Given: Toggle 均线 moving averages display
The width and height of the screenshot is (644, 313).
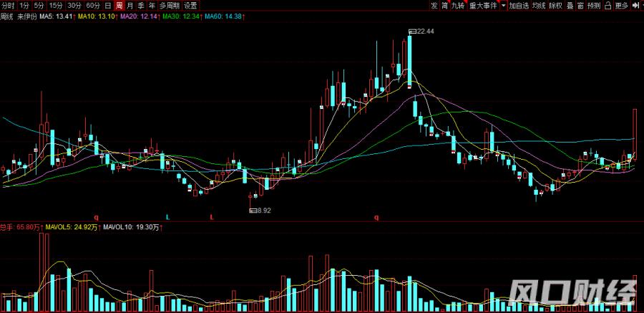Looking at the screenshot, I should tap(538, 6).
